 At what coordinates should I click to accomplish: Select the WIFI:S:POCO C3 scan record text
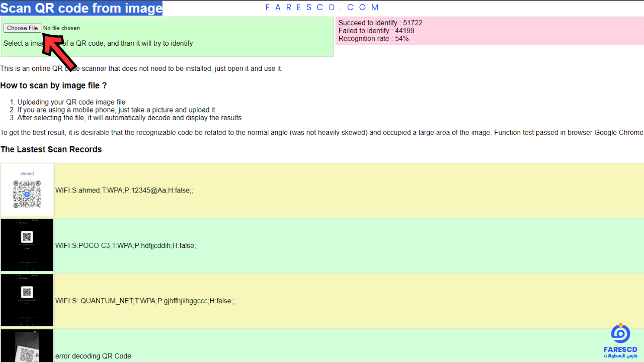click(x=126, y=246)
